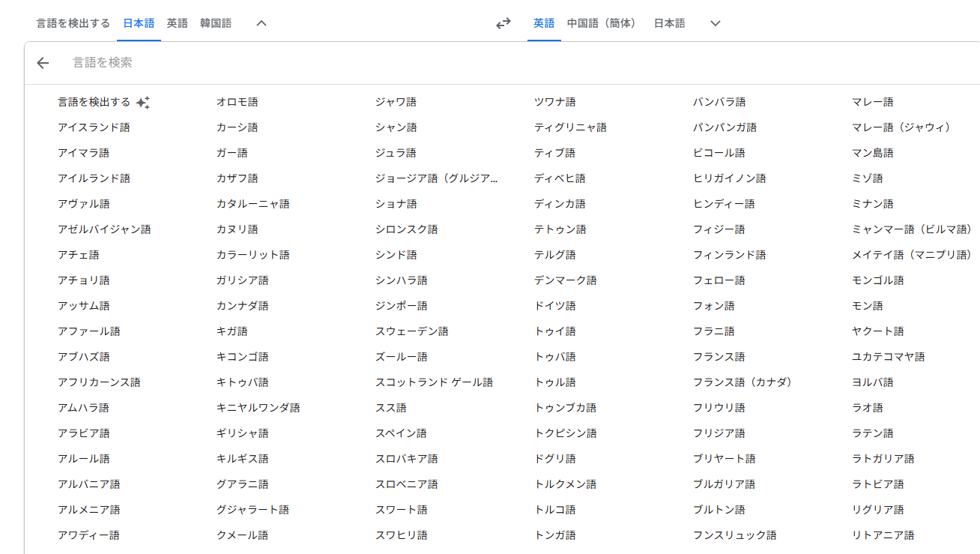
Task: Select ギリシャ語 language
Action: 242,433
